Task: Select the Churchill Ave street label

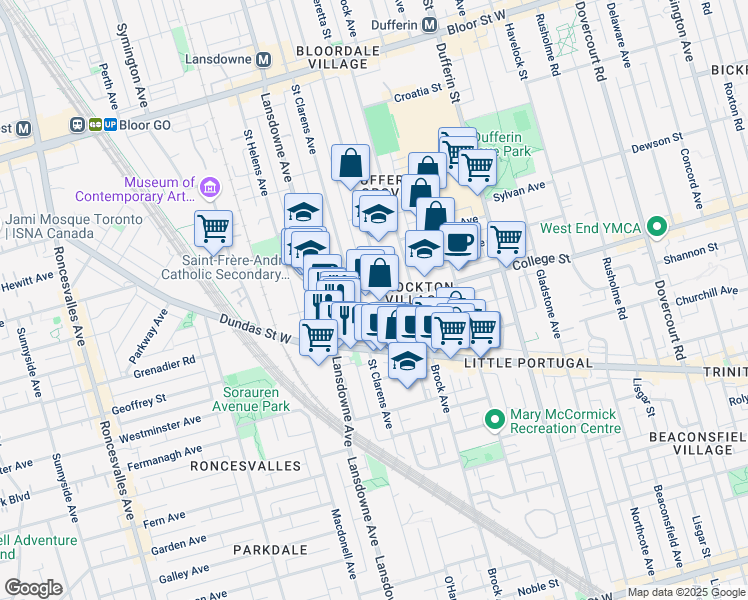Action: pos(706,296)
